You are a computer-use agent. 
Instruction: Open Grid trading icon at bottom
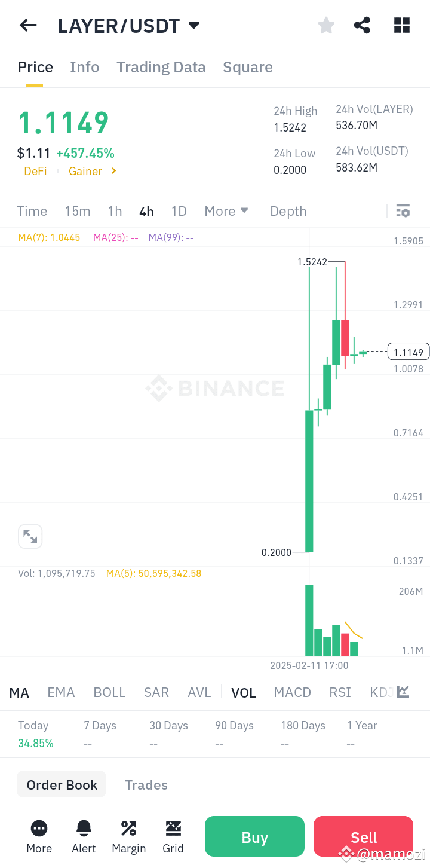(173, 836)
